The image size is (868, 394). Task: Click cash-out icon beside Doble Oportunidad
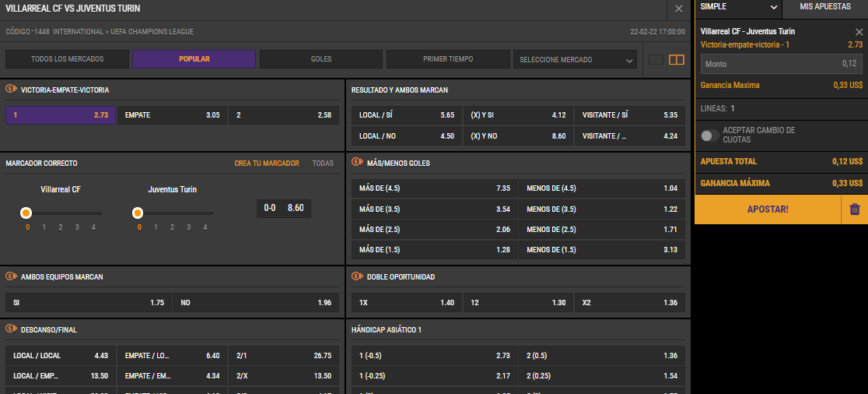tap(357, 276)
